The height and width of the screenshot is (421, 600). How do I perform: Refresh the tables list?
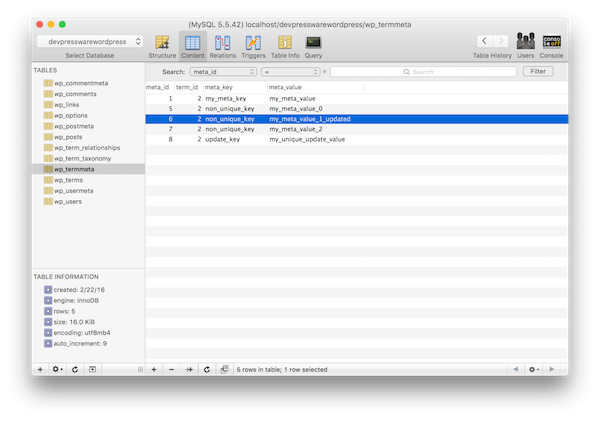75,369
